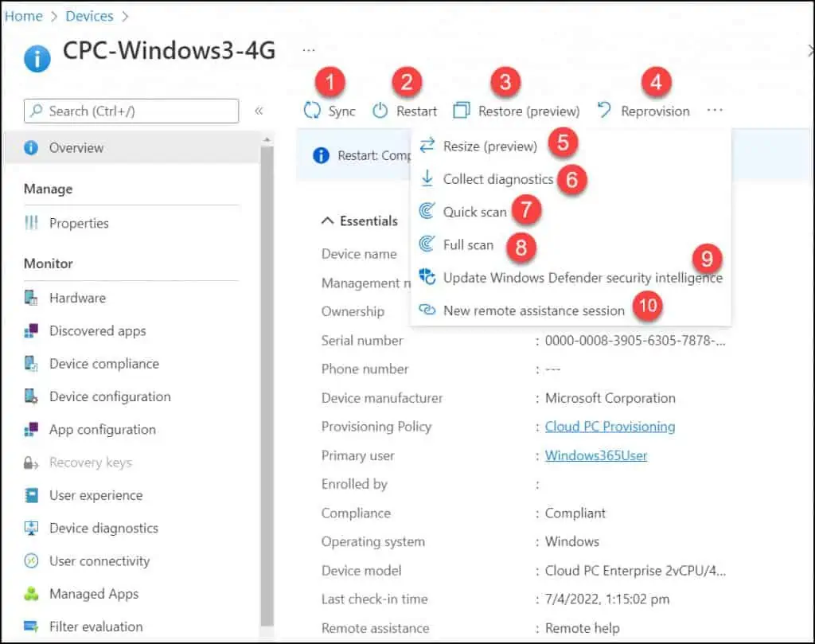The width and height of the screenshot is (815, 644).
Task: Click the Sync button label
Action: pos(341,111)
